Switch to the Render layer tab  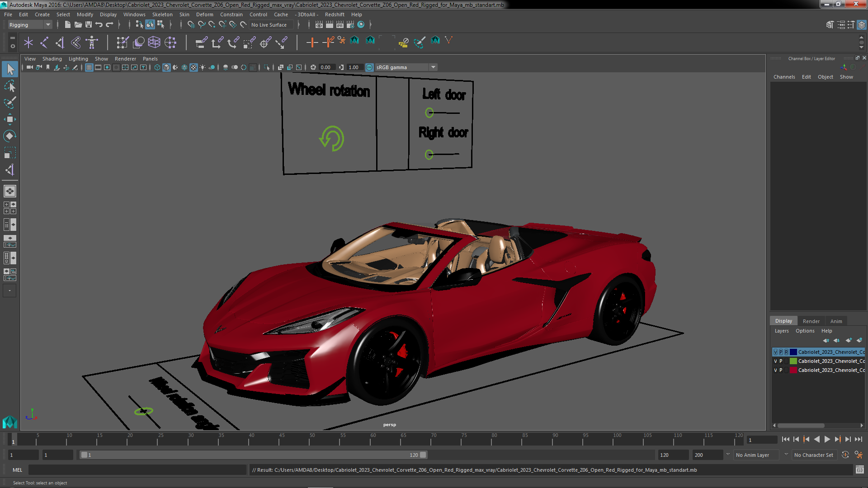click(811, 321)
